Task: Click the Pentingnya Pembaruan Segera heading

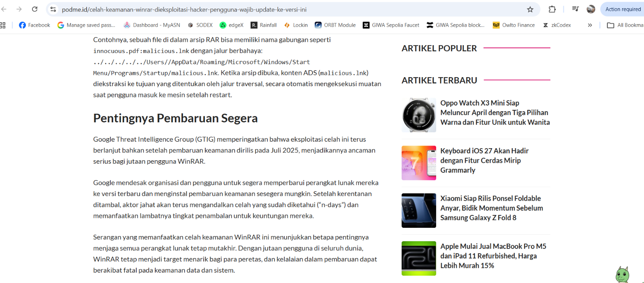Action: tap(175, 118)
